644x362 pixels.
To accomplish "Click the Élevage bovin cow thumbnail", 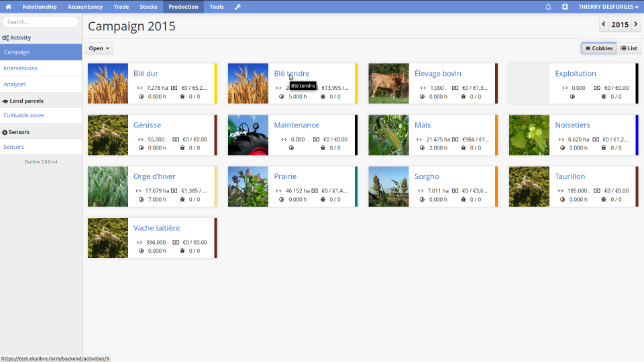I will pyautogui.click(x=388, y=83).
